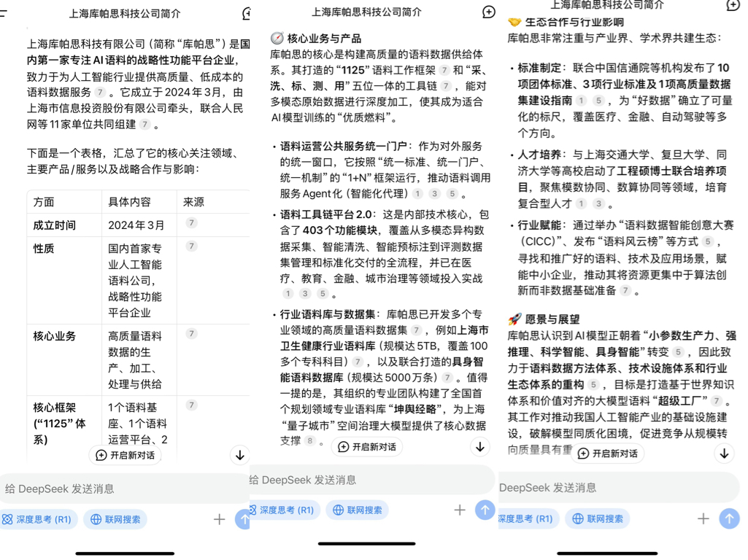Image resolution: width=748 pixels, height=560 pixels.
Task: Open citation 7 after 超级工厂
Action: coord(716,401)
